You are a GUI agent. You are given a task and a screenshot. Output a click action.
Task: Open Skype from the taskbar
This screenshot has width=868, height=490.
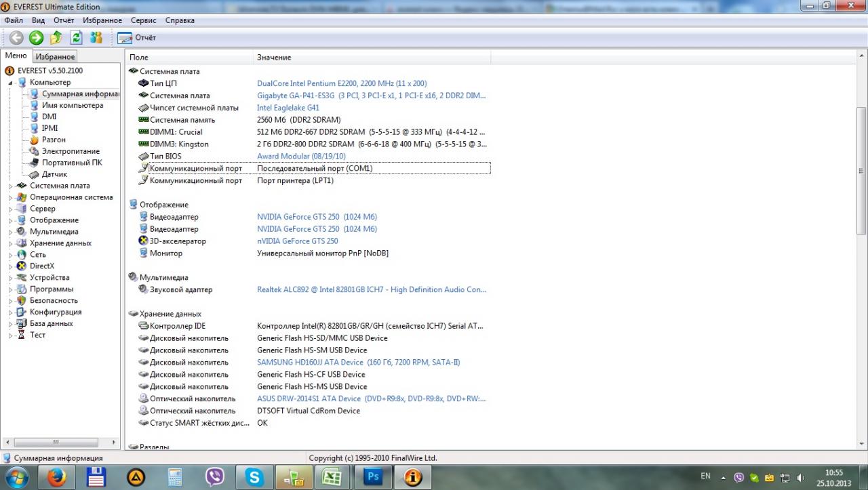254,477
